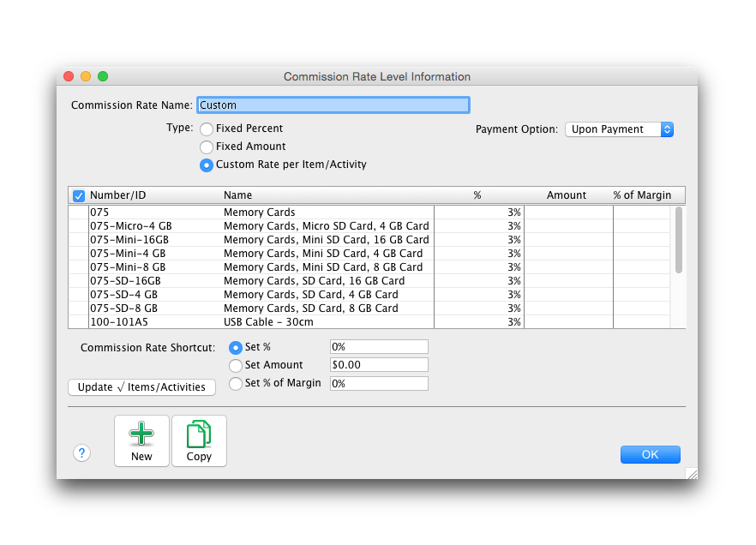This screenshot has width=756, height=545.
Task: Click the window resize grip corner
Action: [691, 473]
